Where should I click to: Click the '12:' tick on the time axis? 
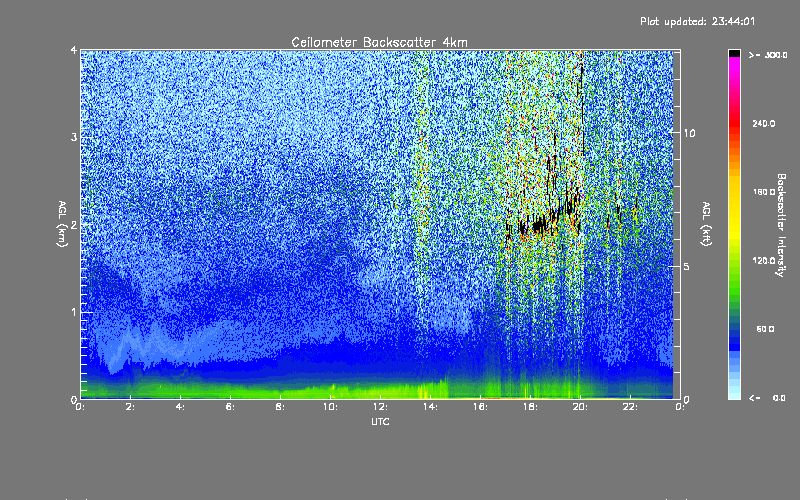380,407
